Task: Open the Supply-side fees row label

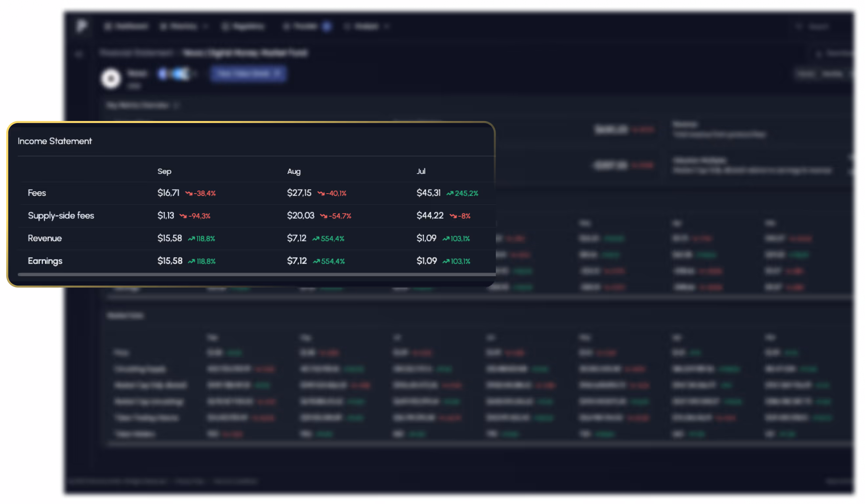Action: (61, 215)
